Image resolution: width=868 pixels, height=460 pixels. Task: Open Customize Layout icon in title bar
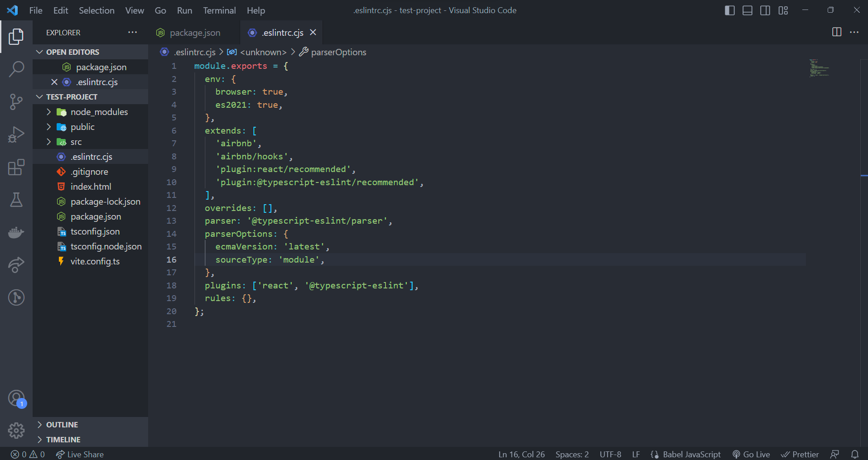tap(783, 10)
